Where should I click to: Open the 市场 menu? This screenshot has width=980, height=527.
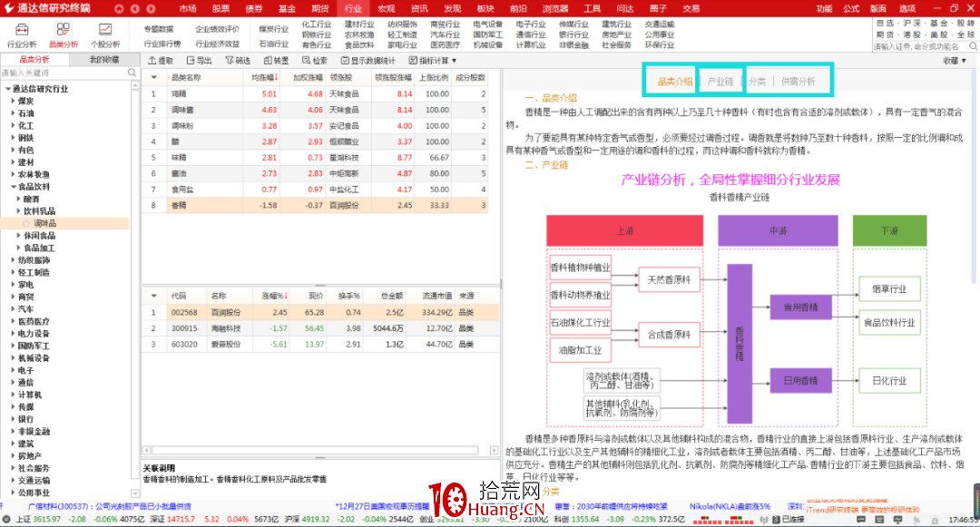(188, 9)
